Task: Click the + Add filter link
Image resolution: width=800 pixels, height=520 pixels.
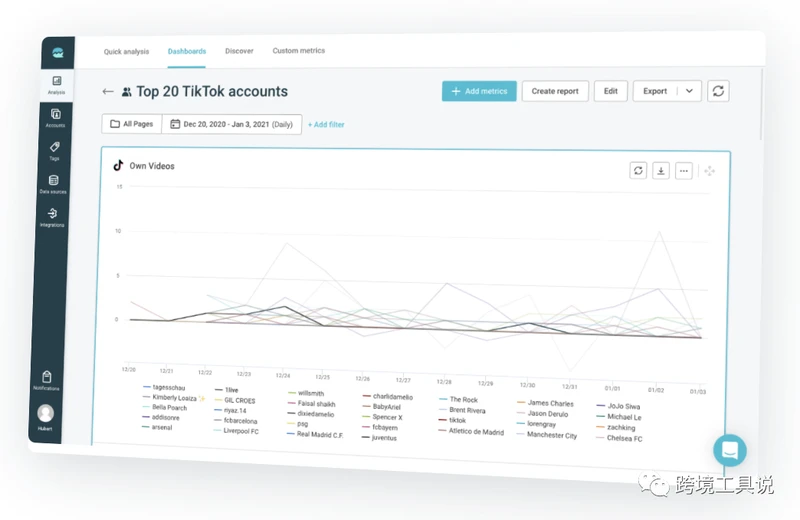Action: point(326,125)
